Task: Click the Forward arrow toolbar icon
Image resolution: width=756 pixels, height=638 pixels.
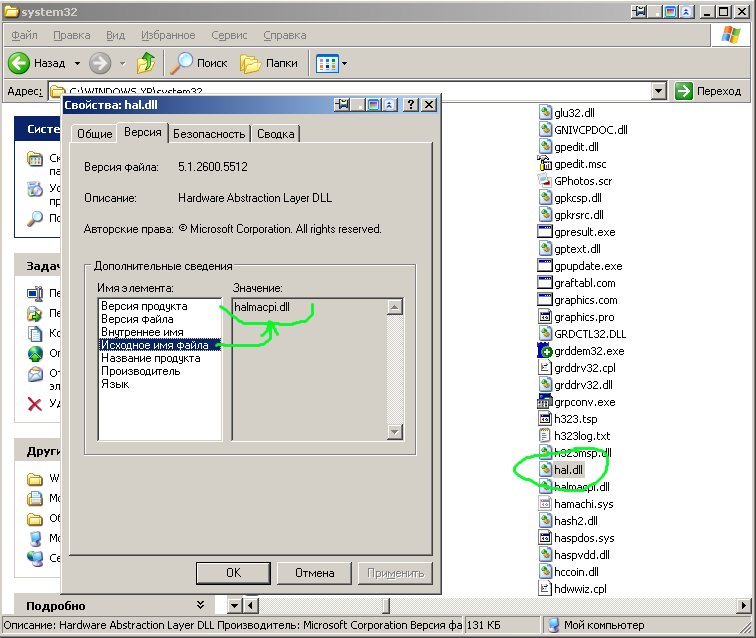Action: (x=100, y=63)
